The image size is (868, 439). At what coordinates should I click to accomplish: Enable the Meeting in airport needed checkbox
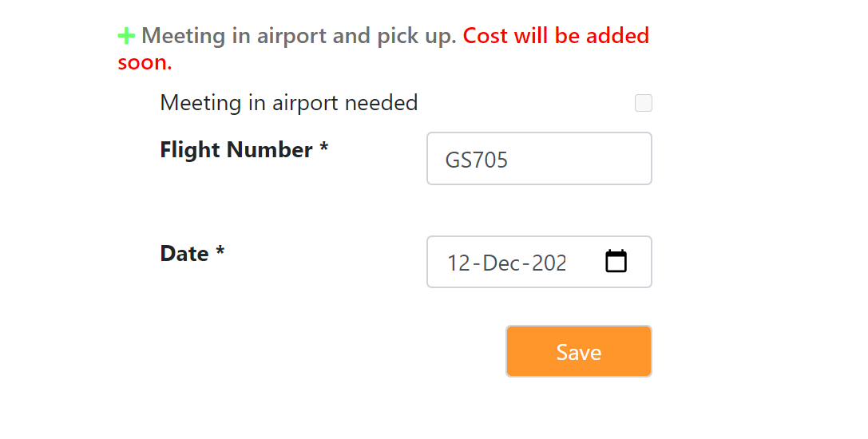pos(643,103)
